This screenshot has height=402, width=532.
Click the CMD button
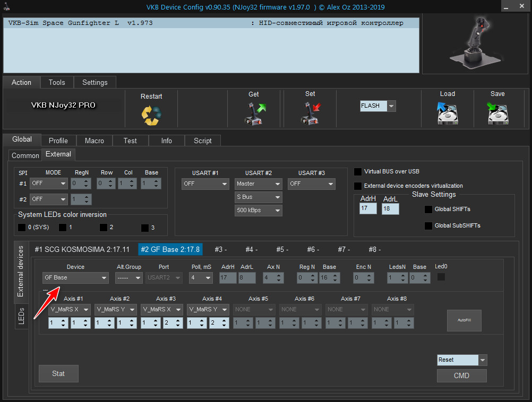pos(462,375)
